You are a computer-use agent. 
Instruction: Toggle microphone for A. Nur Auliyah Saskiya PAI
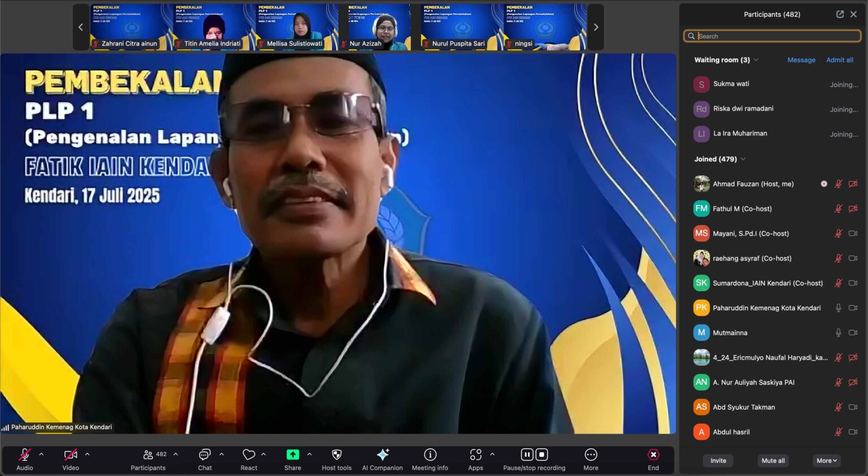(839, 383)
